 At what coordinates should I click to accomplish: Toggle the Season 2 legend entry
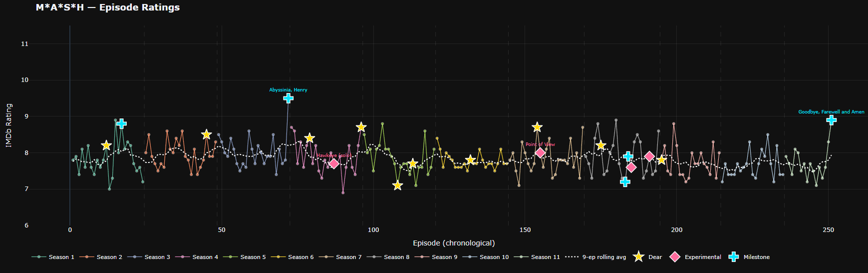[x=101, y=257]
